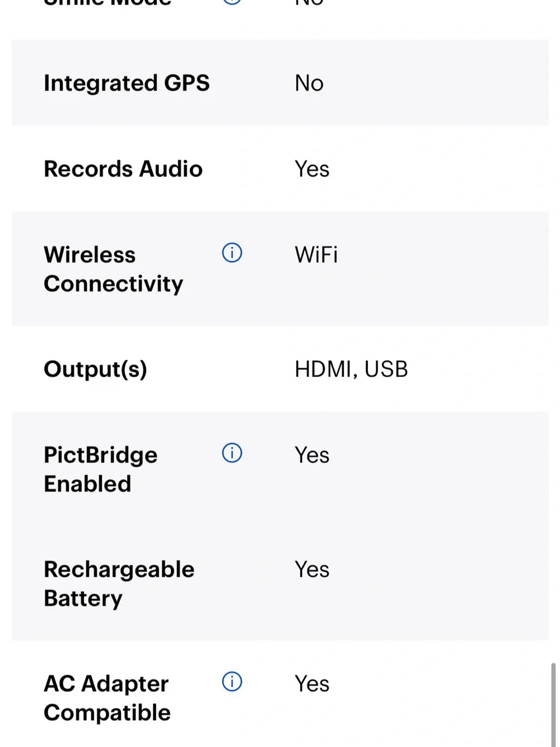Tap the PictBridge Enabled label text
Viewport: 560px width, 747px height.
101,469
